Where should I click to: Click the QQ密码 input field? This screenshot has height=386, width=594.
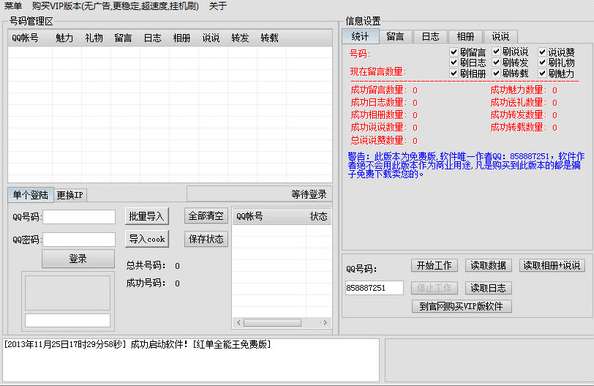click(x=79, y=239)
